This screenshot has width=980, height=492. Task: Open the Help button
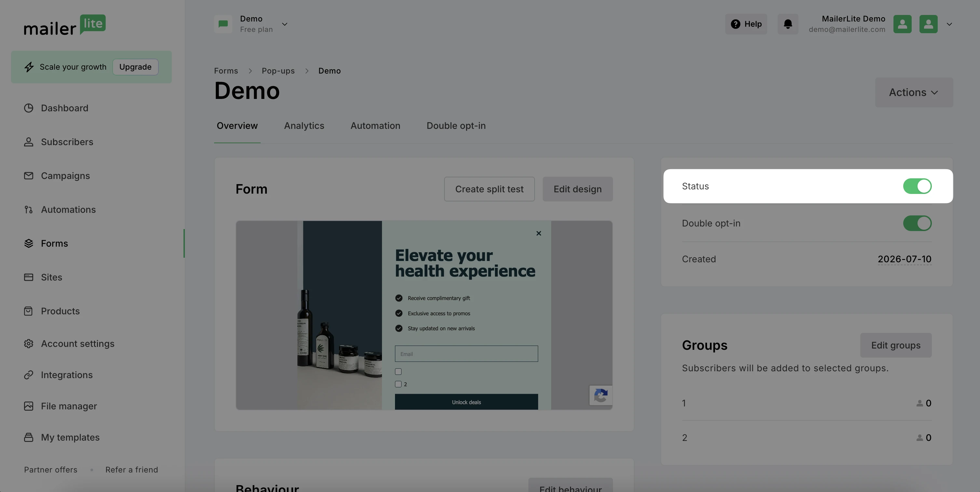746,24
